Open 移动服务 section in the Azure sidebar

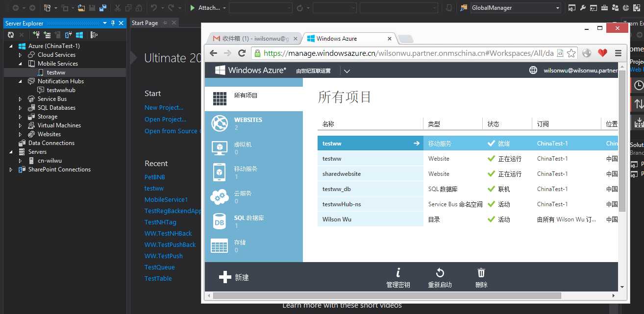[x=253, y=172]
